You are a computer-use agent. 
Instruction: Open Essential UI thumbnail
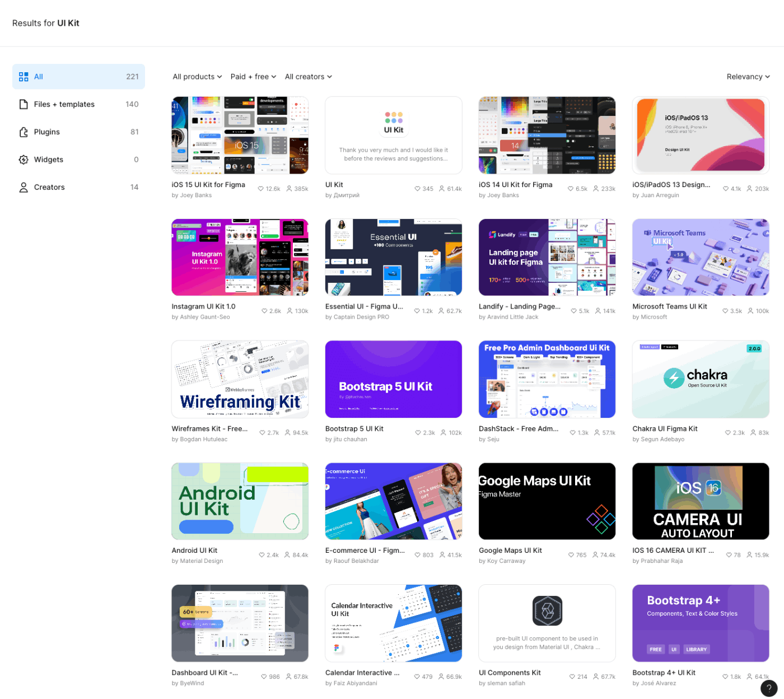click(x=394, y=257)
